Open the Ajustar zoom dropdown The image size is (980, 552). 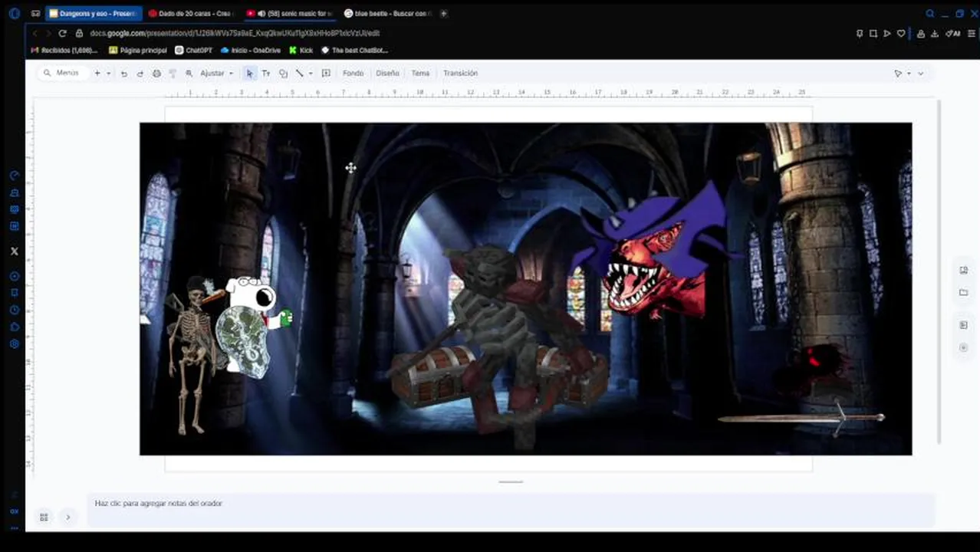216,74
